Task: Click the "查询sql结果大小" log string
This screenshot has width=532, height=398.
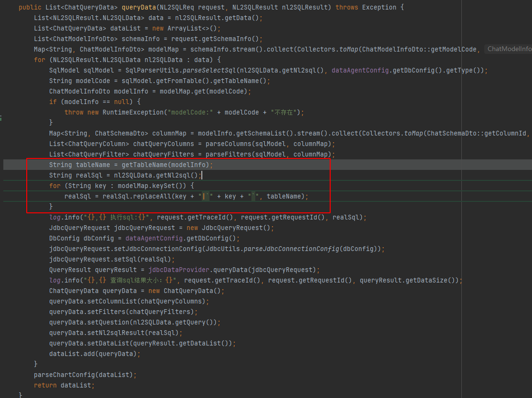Action: pos(130,281)
